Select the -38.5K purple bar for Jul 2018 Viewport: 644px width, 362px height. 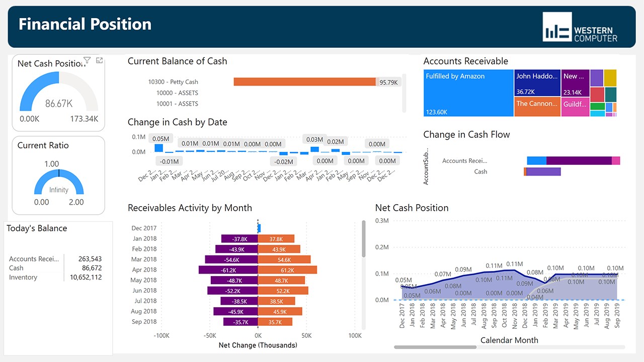239,301
